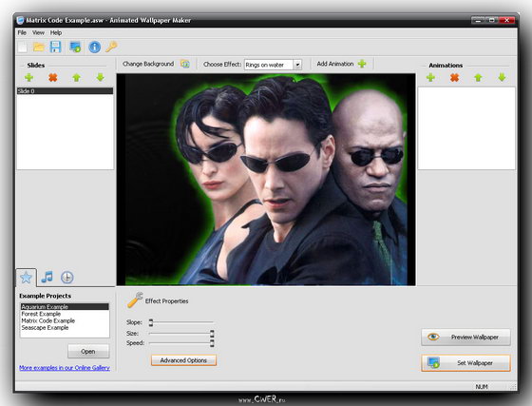
Task: Follow More examples in Online Gallery link
Action: pos(65,368)
